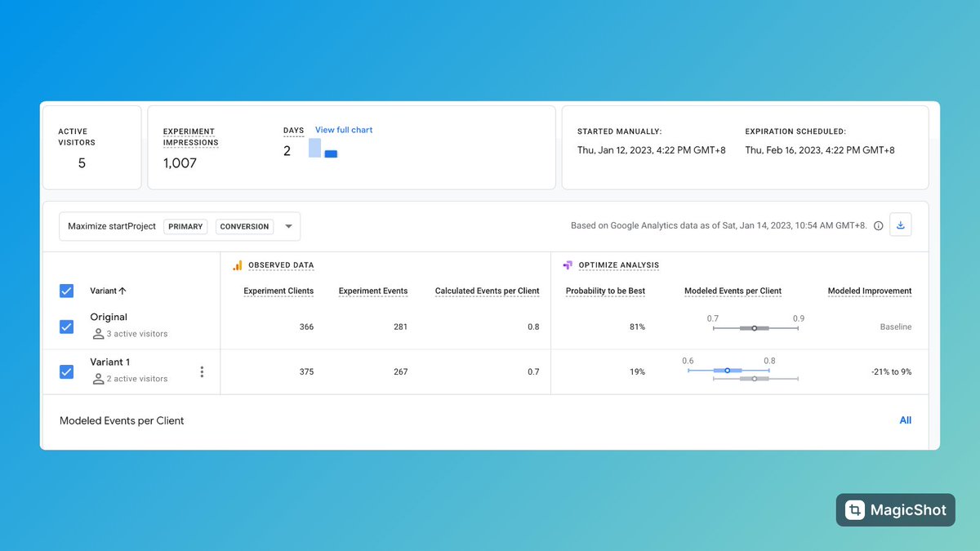This screenshot has width=980, height=551.
Task: Click Calculated Events per Client header
Action: point(488,291)
